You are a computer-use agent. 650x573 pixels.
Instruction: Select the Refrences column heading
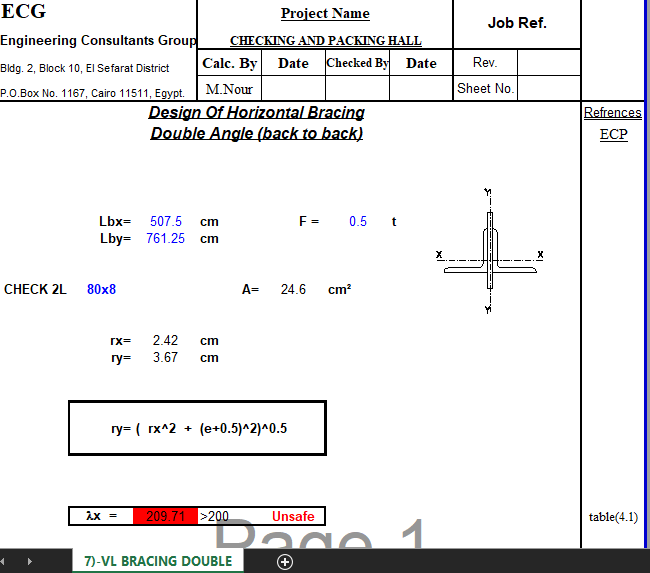tap(613, 112)
